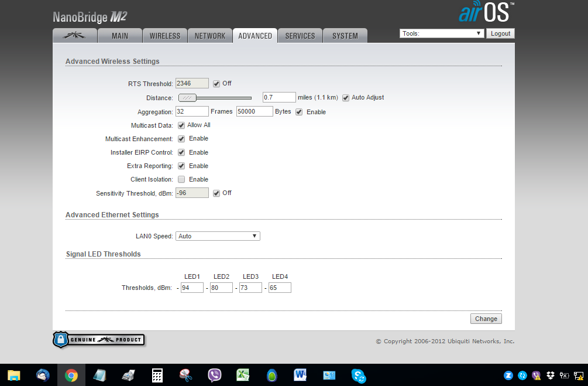The image size is (588, 386).
Task: Click the LED1 threshold field
Action: pos(192,288)
